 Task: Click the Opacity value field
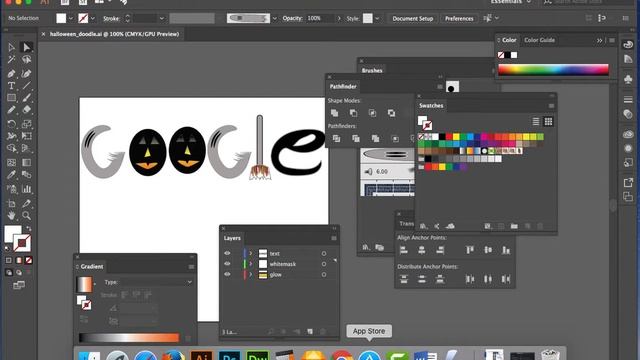point(320,18)
